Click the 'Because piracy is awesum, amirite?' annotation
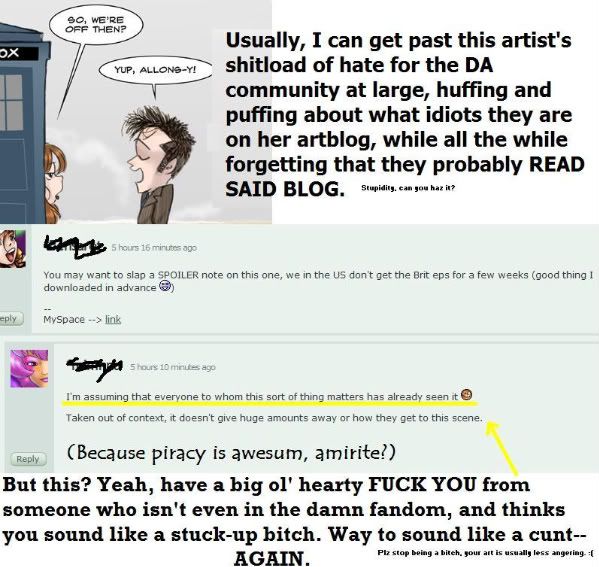The image size is (599, 567). (x=231, y=453)
